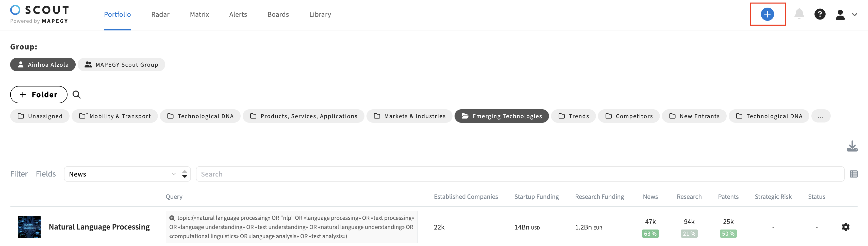Toggle the sort order arrows

pos(185,174)
